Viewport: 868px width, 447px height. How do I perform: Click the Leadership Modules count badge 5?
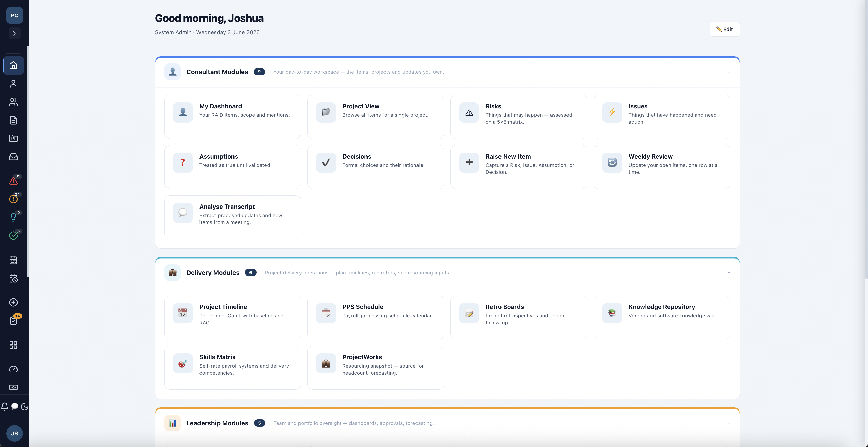259,423
